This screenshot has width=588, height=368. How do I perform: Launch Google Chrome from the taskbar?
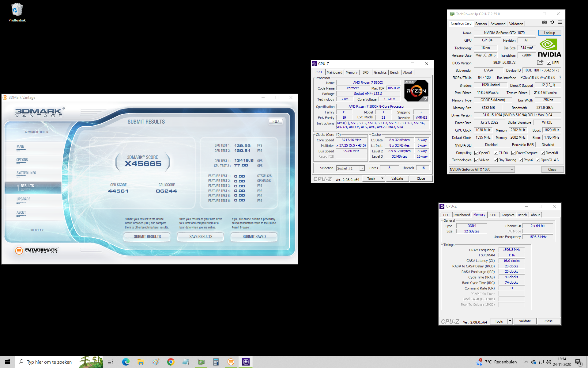point(171,362)
